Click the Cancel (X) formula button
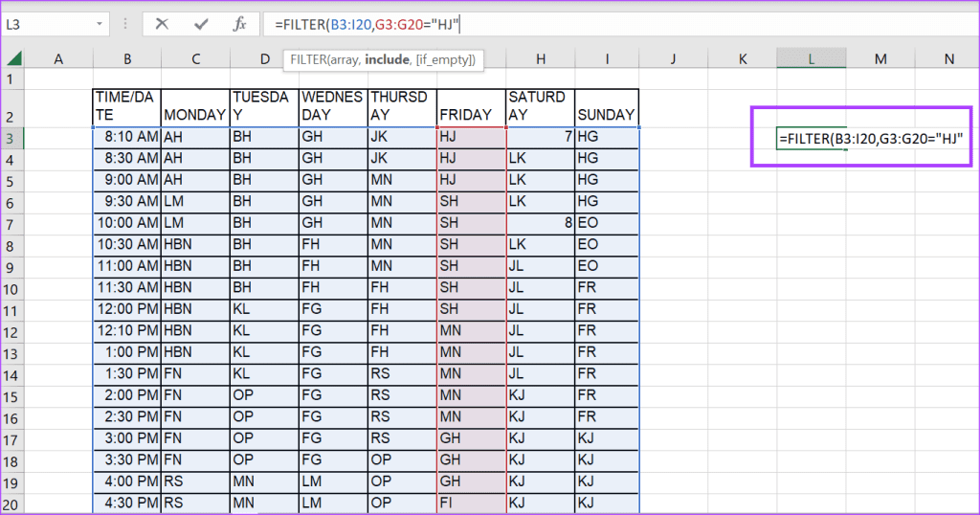The width and height of the screenshot is (980, 515). click(162, 24)
